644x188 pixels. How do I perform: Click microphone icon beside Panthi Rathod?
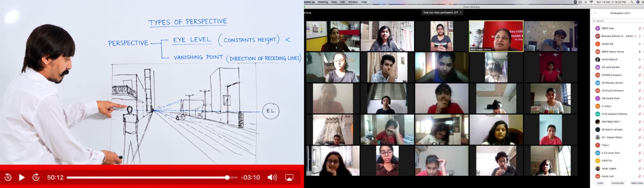640,59
